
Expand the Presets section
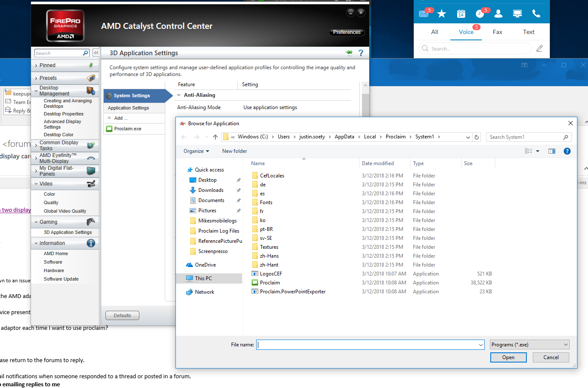36,78
